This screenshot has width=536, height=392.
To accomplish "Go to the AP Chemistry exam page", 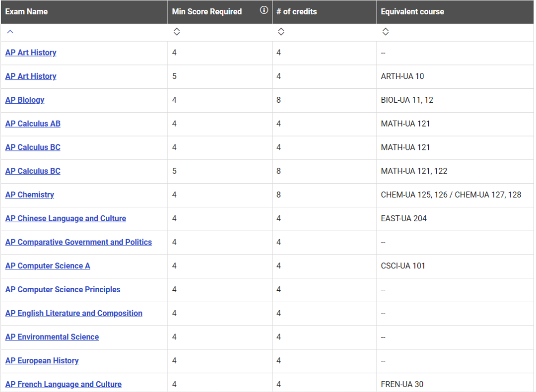I will click(30, 195).
